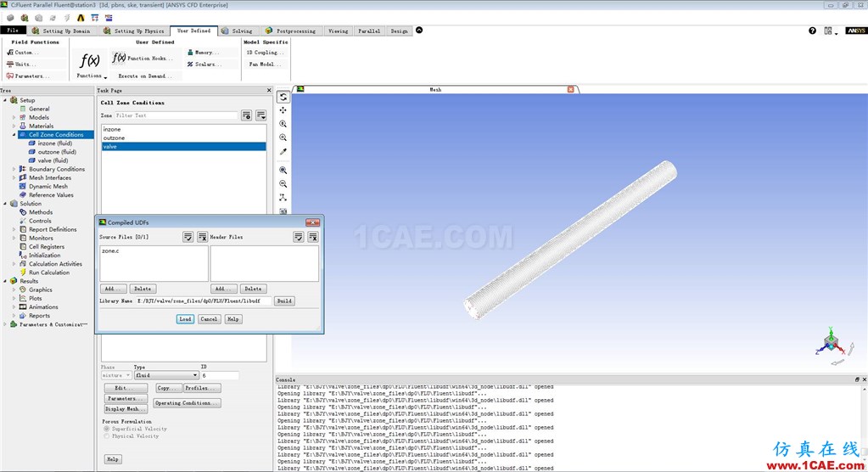Select outzone in the zone list

coord(184,138)
